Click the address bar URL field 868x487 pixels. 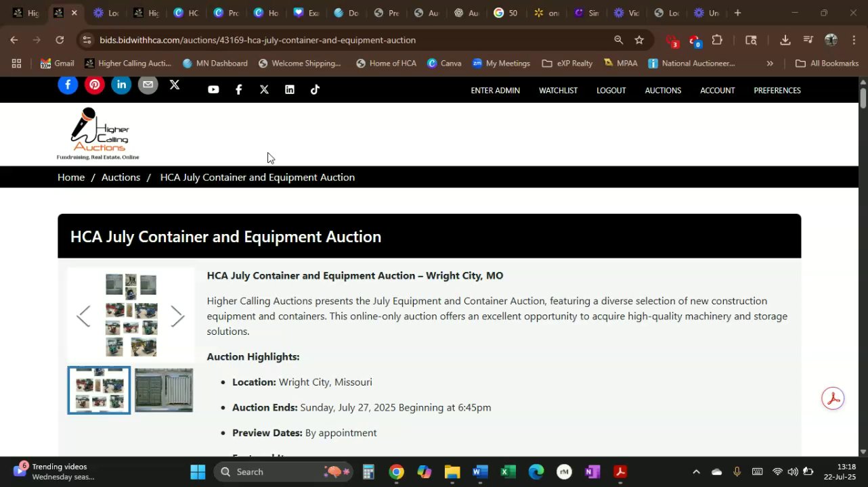tap(352, 40)
